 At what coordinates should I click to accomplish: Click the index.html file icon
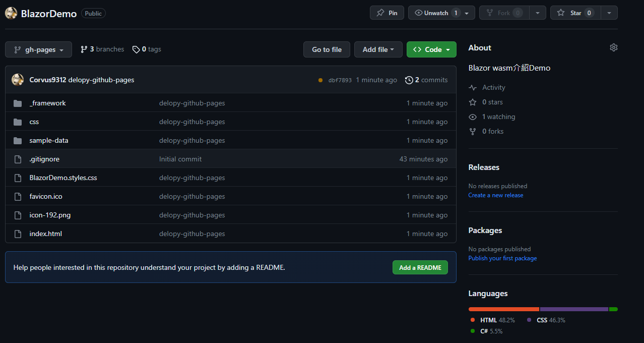click(x=18, y=234)
